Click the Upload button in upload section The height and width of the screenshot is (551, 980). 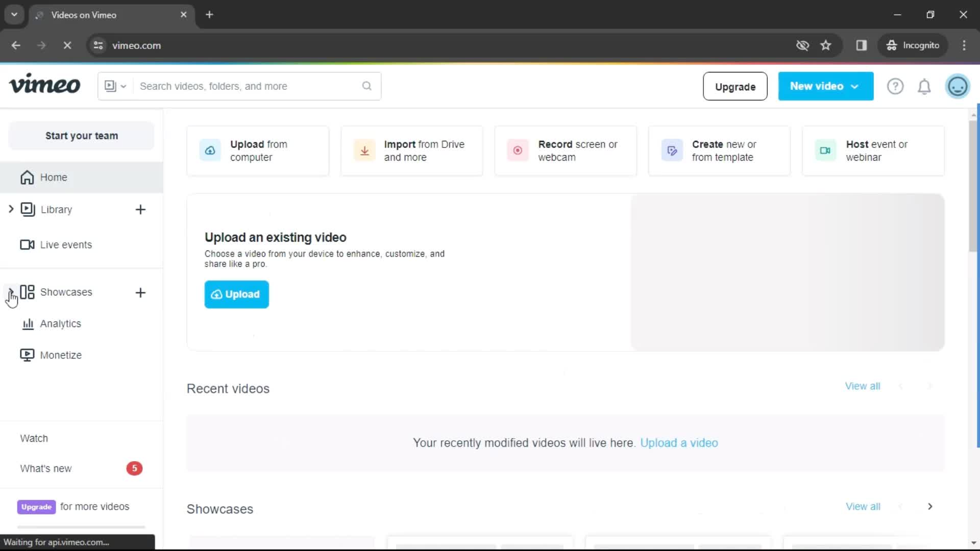tap(236, 294)
